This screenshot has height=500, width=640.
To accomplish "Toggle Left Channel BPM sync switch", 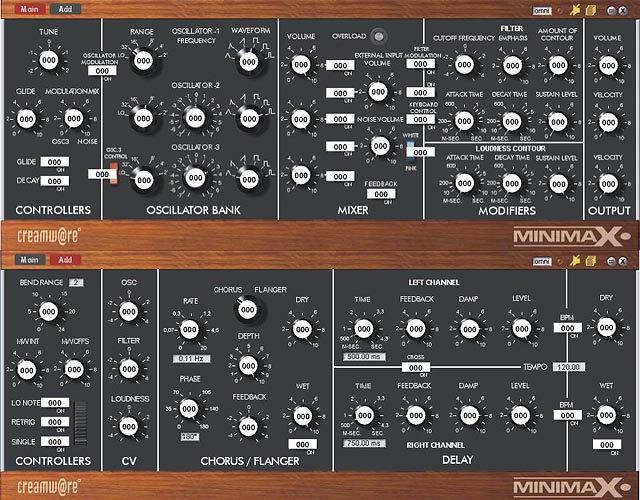I will point(567,328).
